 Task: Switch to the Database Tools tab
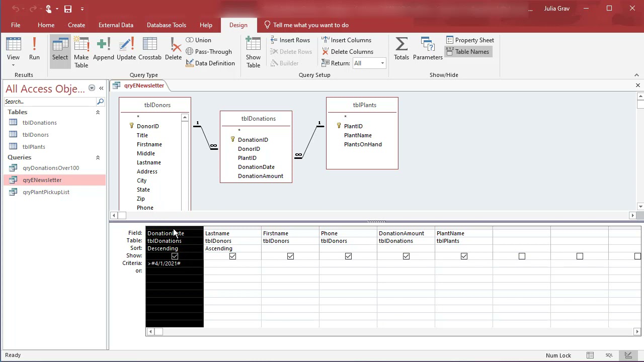click(x=167, y=25)
